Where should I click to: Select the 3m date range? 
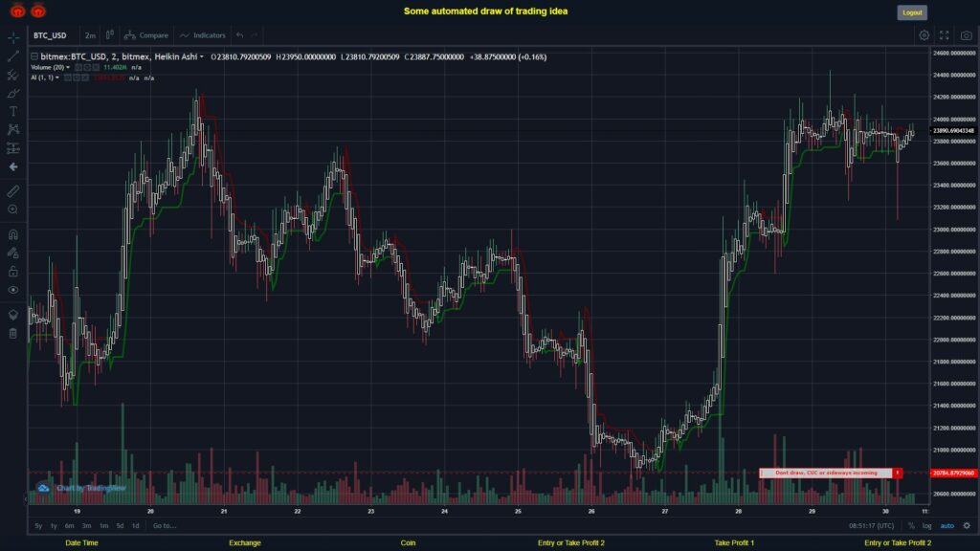(86, 526)
